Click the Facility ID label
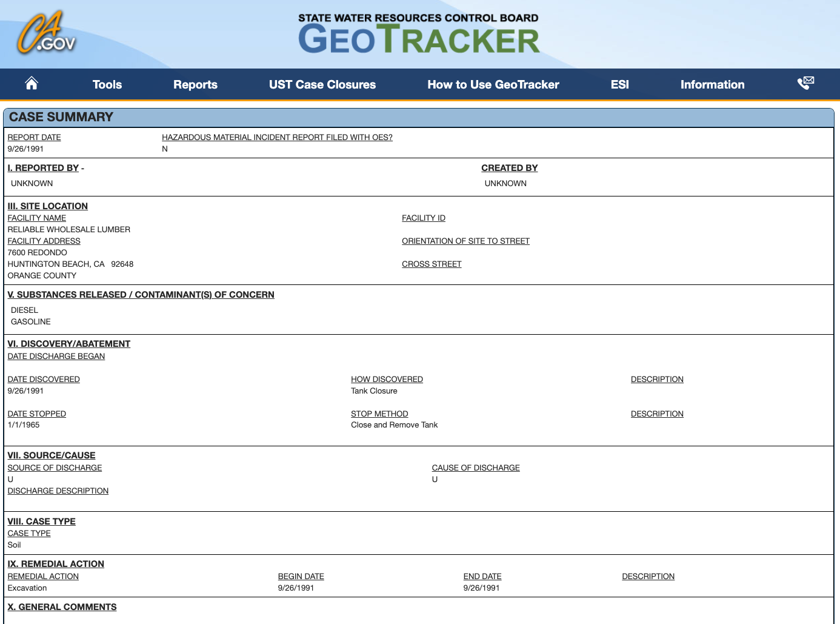 [424, 218]
